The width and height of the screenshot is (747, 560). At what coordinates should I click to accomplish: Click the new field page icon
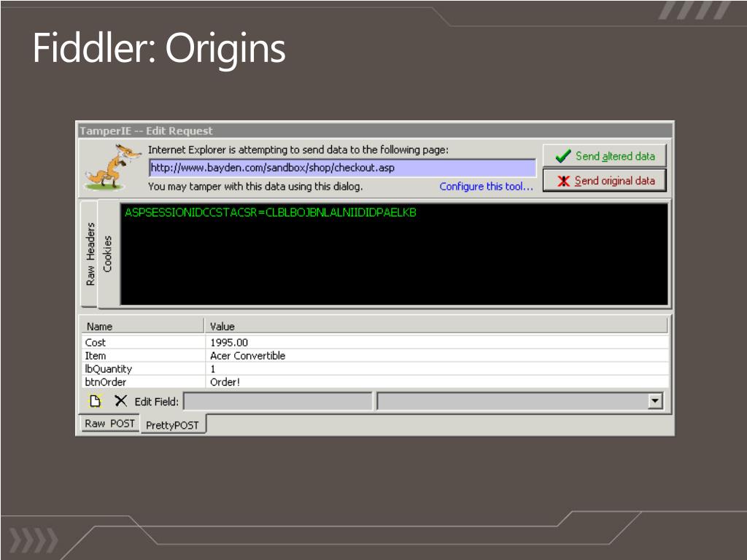[96, 401]
